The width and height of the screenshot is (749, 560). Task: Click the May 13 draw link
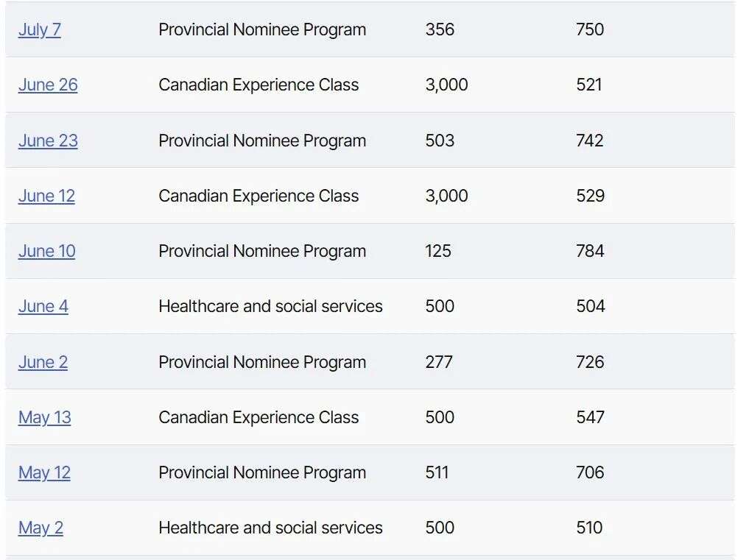coord(45,417)
